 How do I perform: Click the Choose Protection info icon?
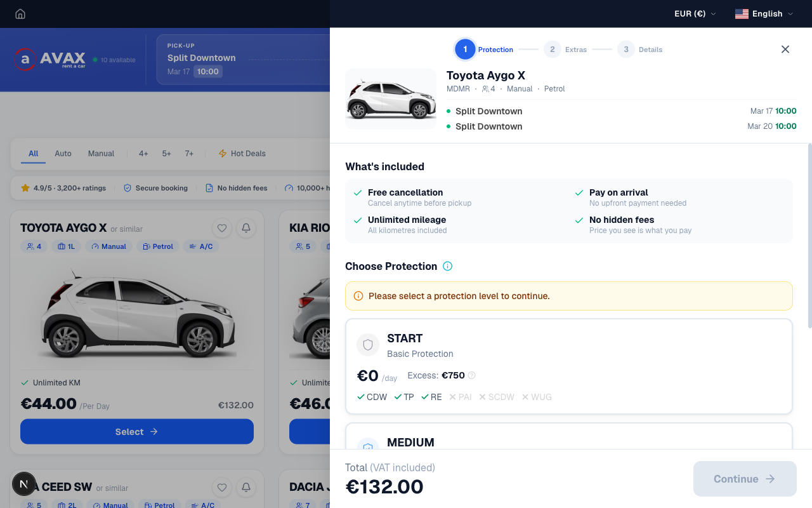click(447, 266)
